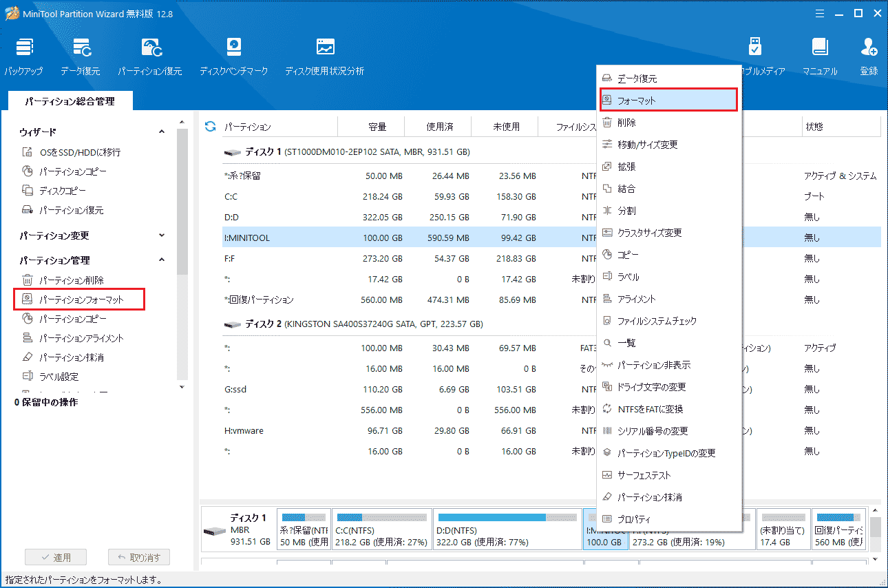Click the 取り消す button
Screen dimensions: 888x588
pos(139,558)
